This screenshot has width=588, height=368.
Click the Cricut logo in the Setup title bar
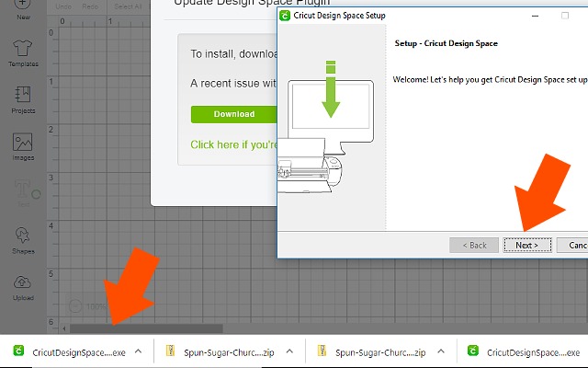285,16
